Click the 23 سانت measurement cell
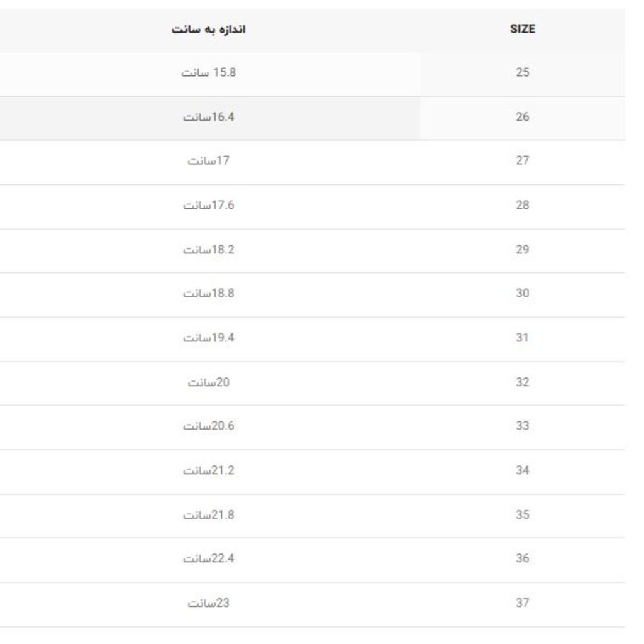The width and height of the screenshot is (644, 644). coord(209,603)
